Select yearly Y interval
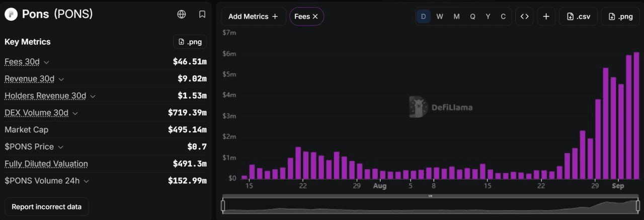This screenshot has width=644, height=220. pyautogui.click(x=488, y=17)
